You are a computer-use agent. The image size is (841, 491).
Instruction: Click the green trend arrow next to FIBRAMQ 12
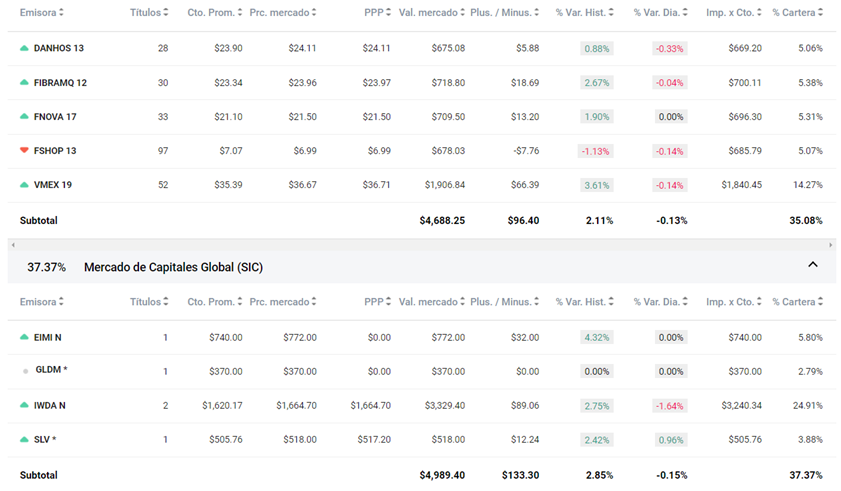pos(24,83)
